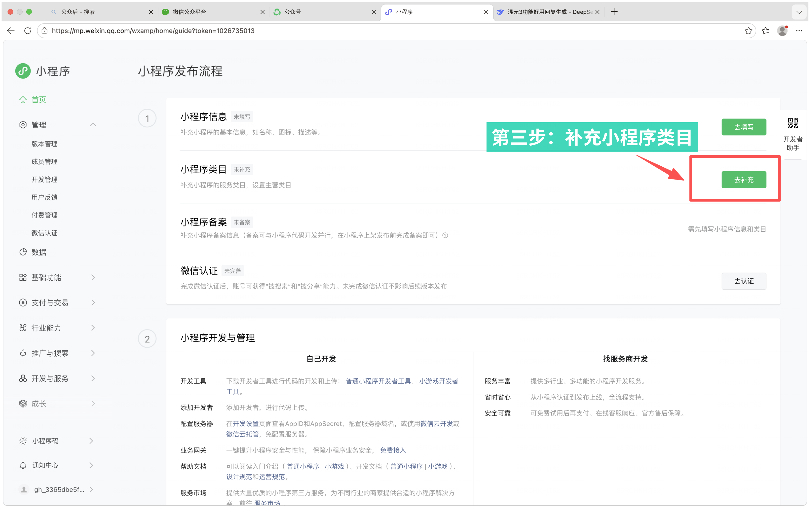Click the 开发与服务 icon
Image resolution: width=812 pixels, height=508 pixels.
coord(23,378)
